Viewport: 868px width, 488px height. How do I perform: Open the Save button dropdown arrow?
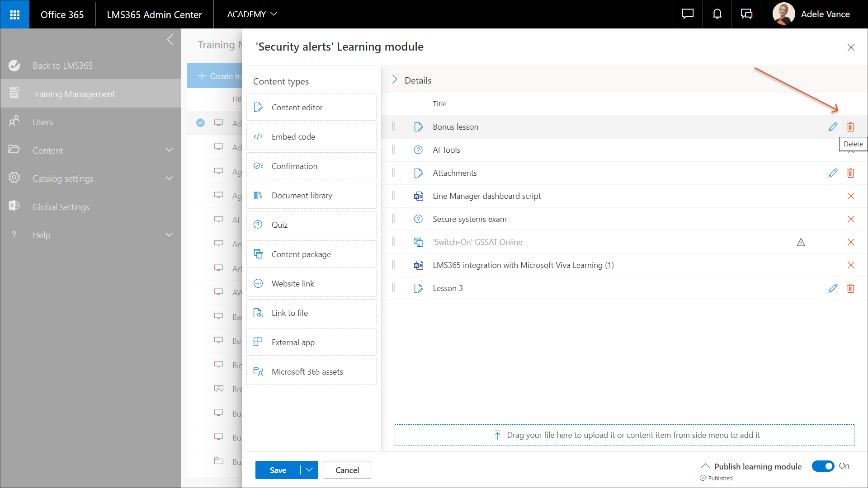tap(309, 470)
